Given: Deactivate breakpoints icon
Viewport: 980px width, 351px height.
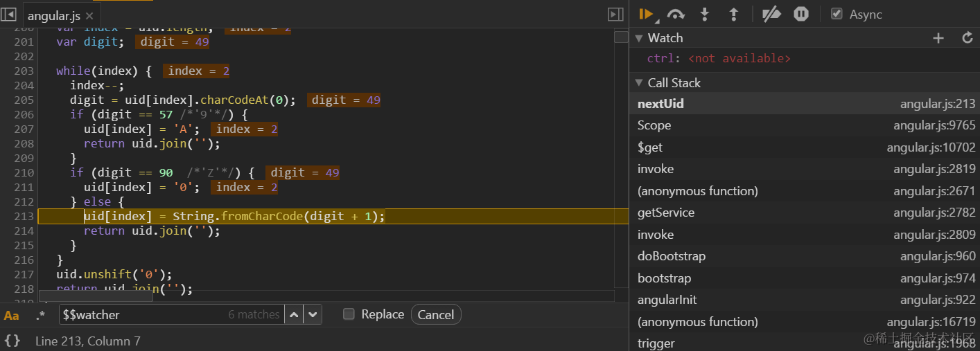Looking at the screenshot, I should click(x=771, y=14).
